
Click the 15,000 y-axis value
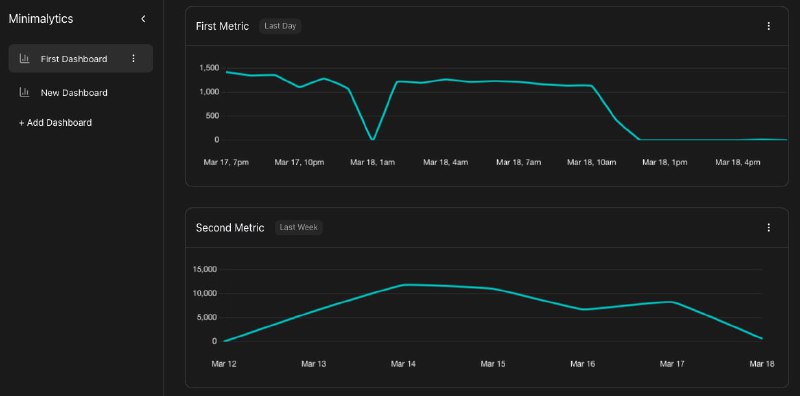[x=206, y=269]
